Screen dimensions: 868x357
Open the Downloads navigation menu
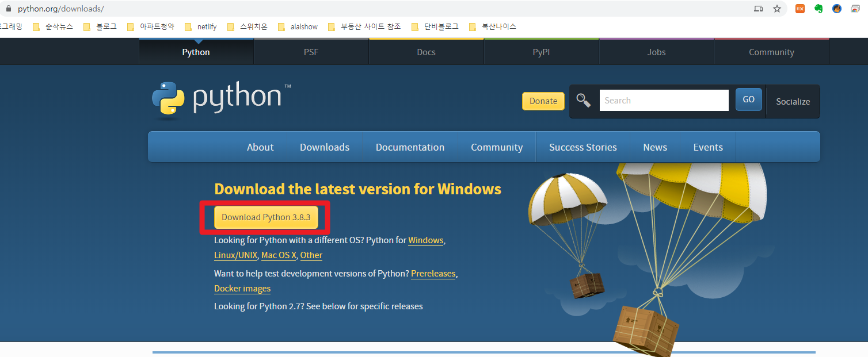click(x=325, y=147)
